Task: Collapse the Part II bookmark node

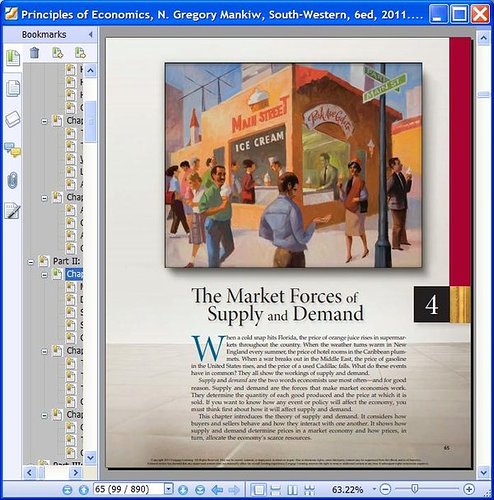Action: coord(31,262)
